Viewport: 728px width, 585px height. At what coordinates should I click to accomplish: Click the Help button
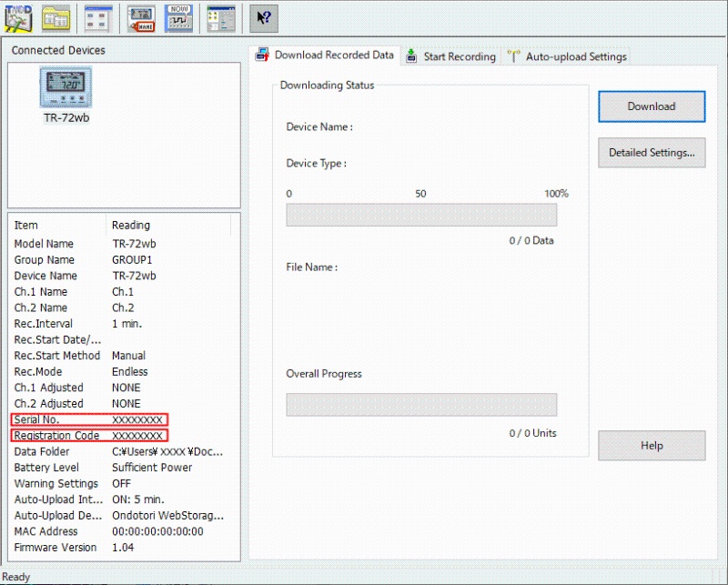(x=652, y=445)
